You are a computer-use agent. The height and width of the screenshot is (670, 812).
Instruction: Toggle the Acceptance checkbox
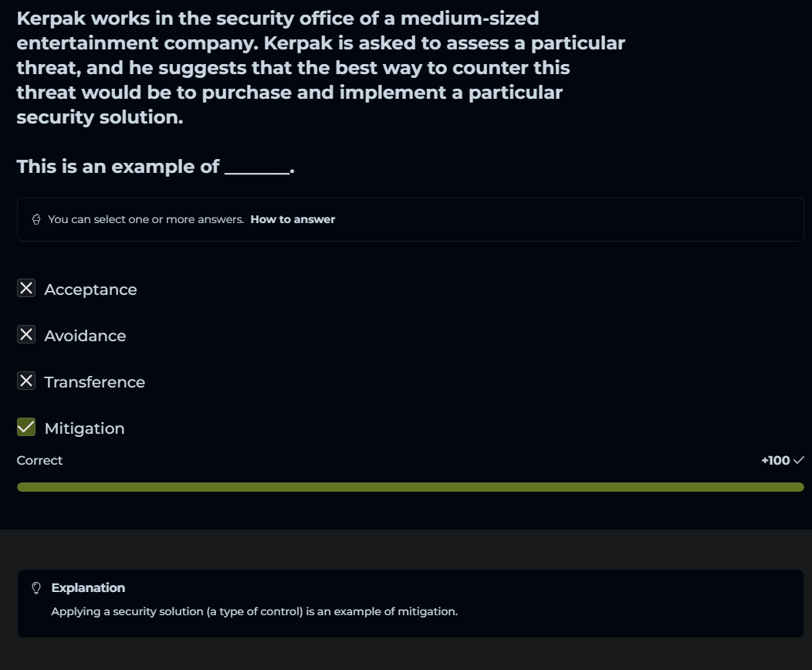tap(26, 289)
